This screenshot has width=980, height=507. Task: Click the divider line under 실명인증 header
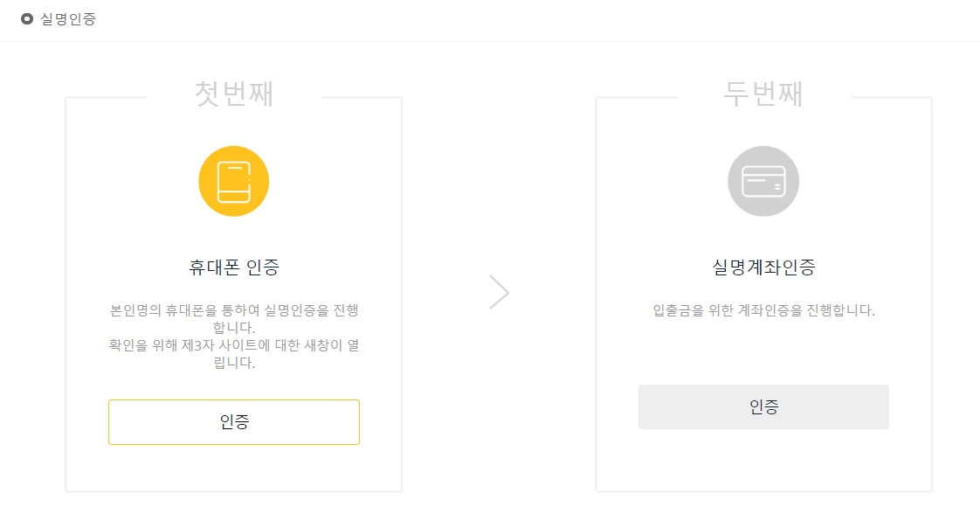click(490, 41)
